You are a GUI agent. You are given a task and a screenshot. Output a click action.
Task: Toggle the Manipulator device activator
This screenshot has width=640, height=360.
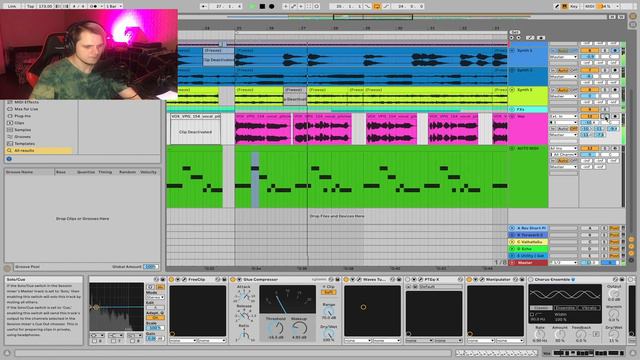(469, 280)
